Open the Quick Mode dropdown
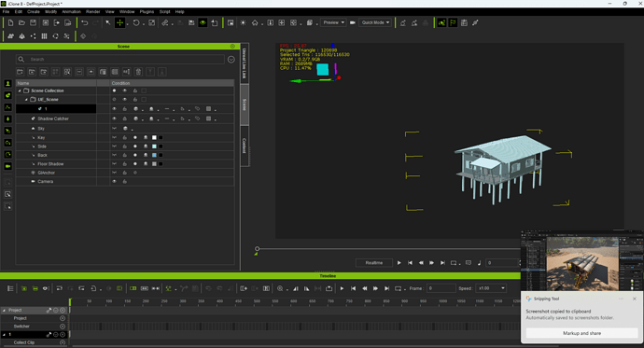644x348 pixels. 375,22
